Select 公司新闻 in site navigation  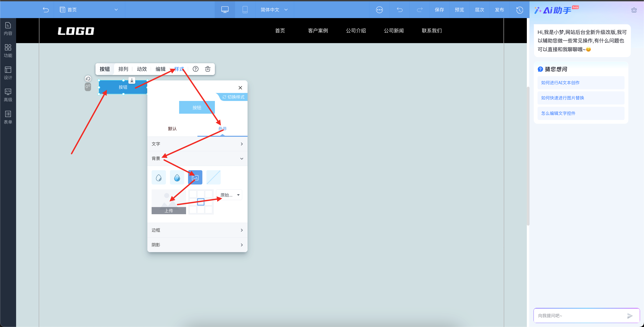point(394,30)
